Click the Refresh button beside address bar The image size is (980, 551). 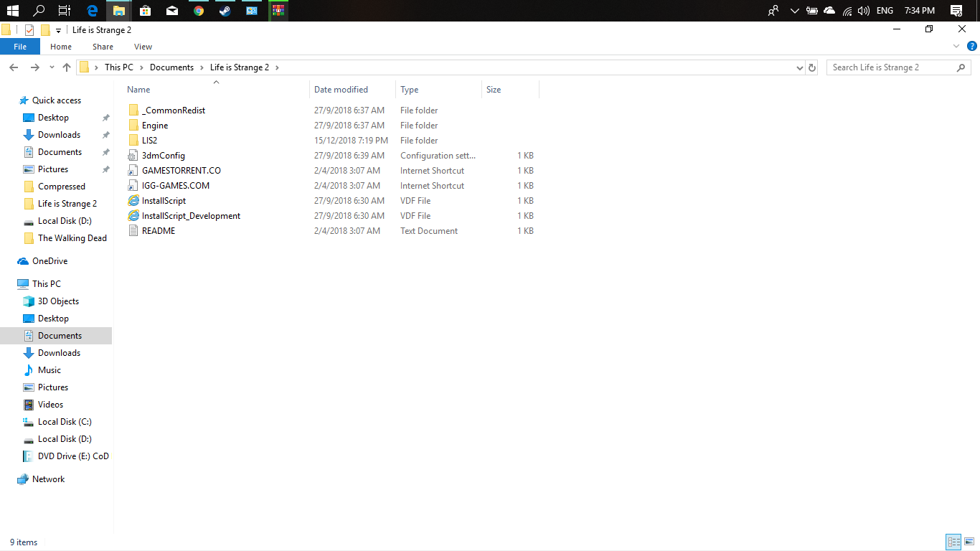812,67
